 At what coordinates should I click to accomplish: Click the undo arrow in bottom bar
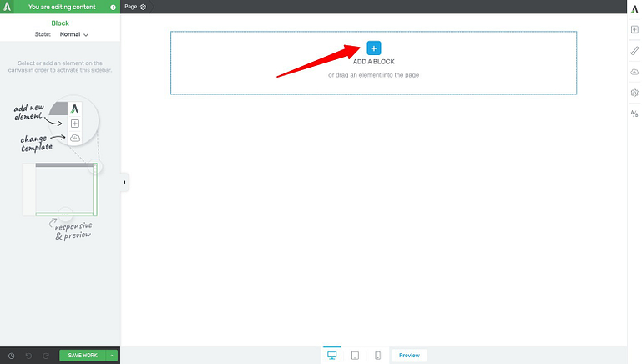[28, 356]
